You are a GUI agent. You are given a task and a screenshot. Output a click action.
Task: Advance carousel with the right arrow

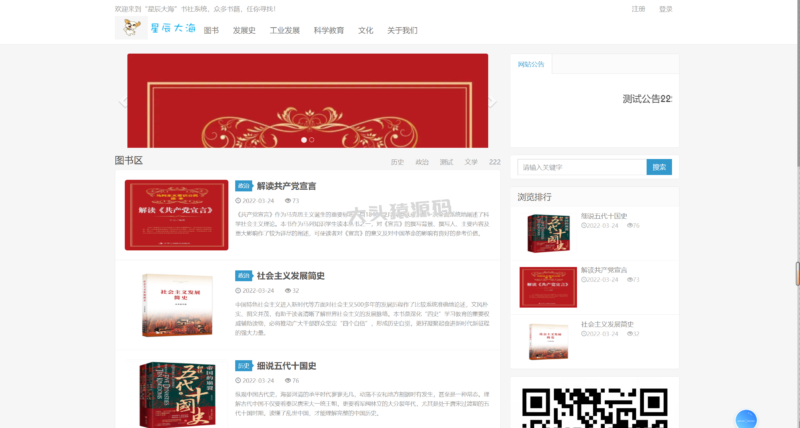(492, 101)
